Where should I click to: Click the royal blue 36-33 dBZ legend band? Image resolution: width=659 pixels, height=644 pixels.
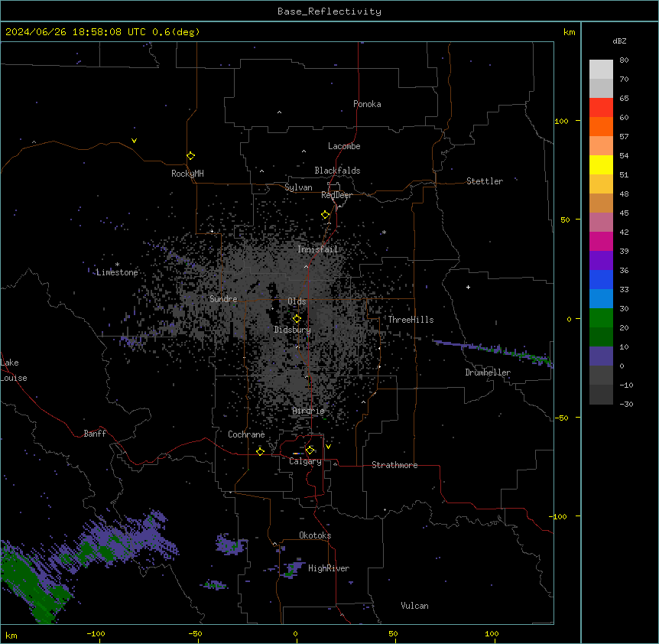click(601, 279)
